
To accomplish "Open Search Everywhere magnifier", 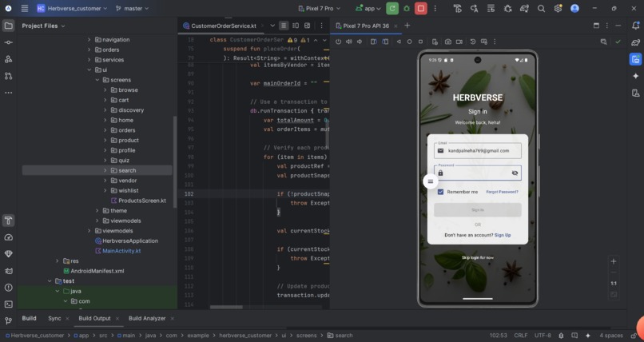I will coord(541,8).
